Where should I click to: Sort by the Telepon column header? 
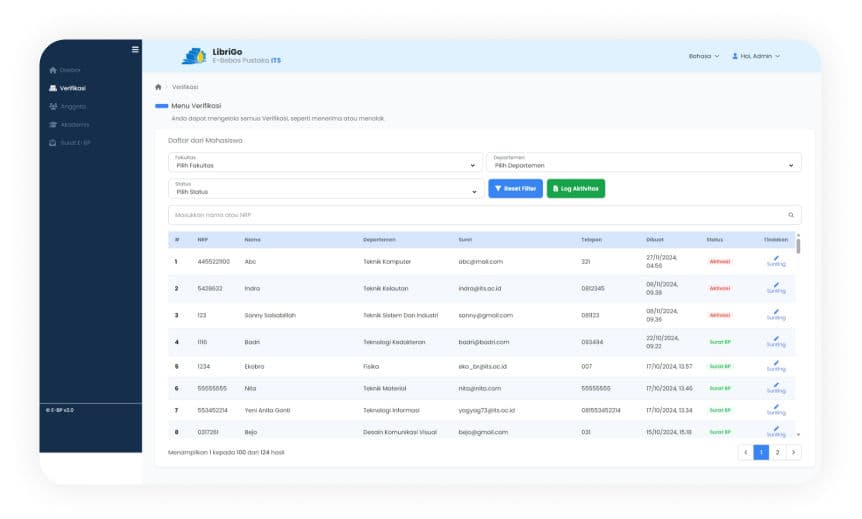point(592,240)
